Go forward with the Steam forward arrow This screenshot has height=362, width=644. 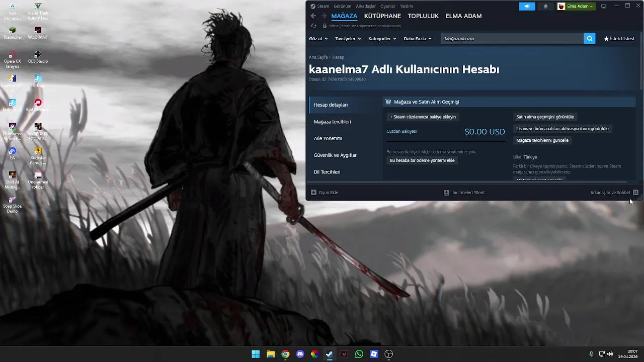(324, 16)
